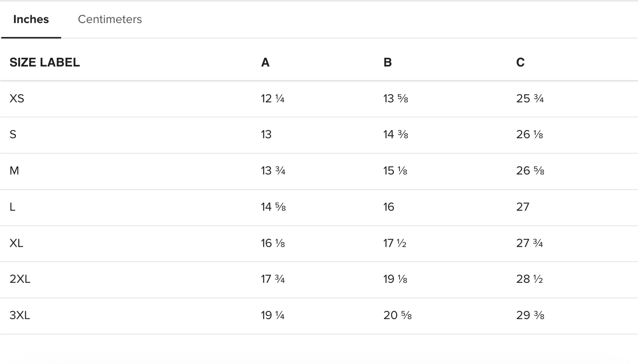
Task: Select the 3XL size row label
Action: 19,315
